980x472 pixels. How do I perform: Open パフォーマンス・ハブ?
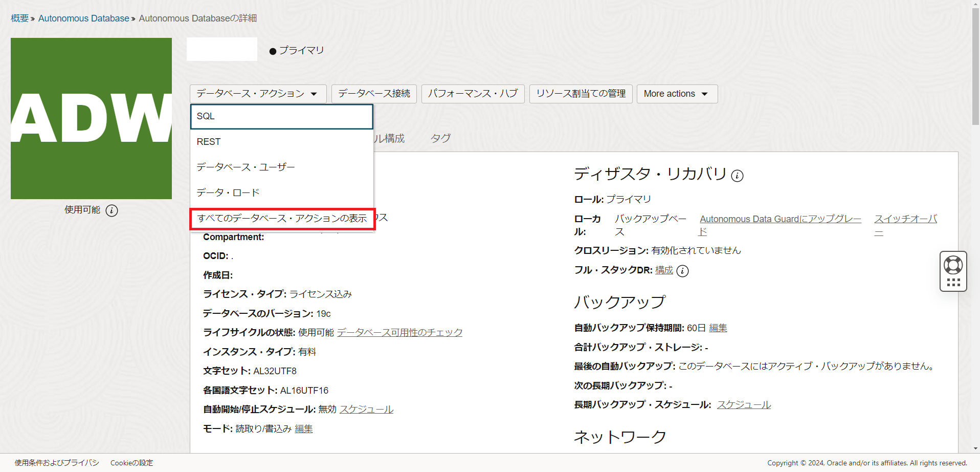point(472,94)
